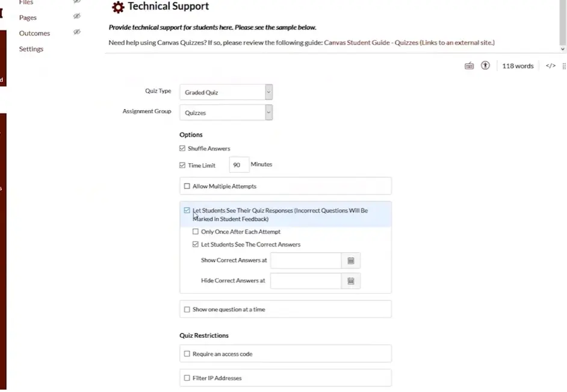The height and width of the screenshot is (392, 567).
Task: Open the keyboard shortcuts icon in editor
Action: click(469, 66)
